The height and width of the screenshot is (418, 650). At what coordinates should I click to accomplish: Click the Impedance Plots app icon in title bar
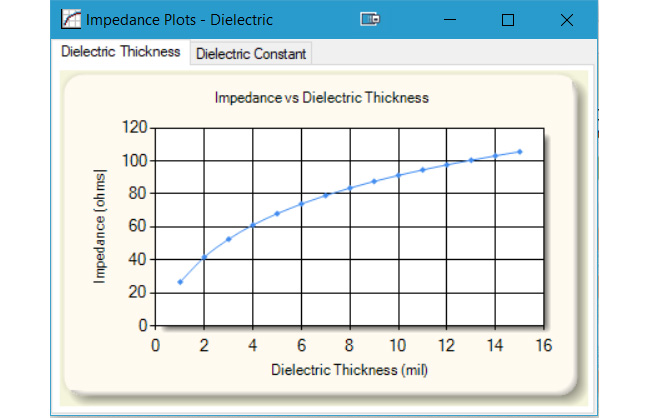(71, 19)
